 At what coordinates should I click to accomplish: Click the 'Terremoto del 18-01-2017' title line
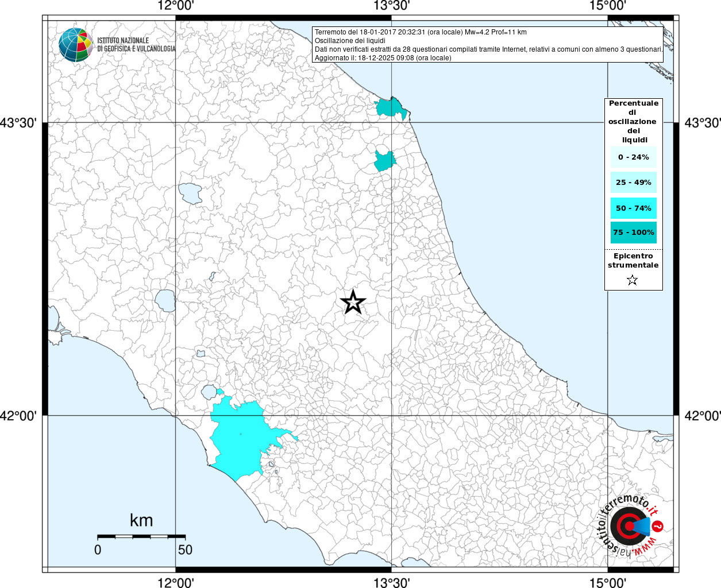421,32
